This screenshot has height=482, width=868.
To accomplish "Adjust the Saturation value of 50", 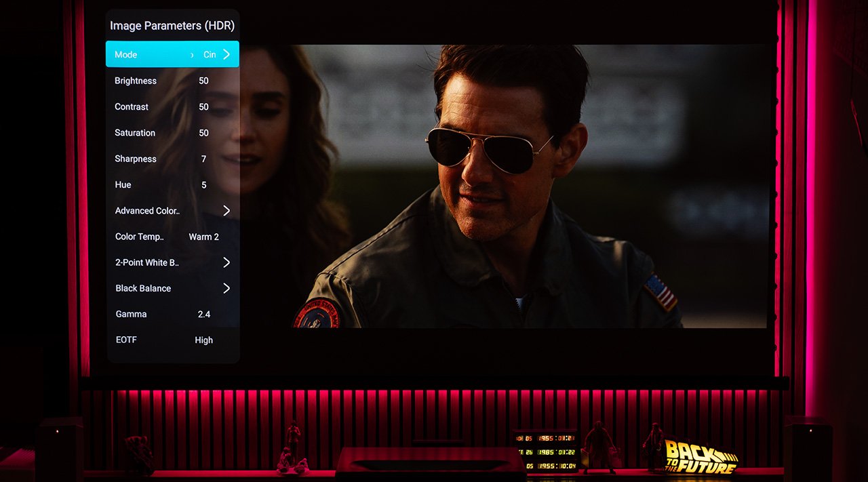I will (x=203, y=133).
